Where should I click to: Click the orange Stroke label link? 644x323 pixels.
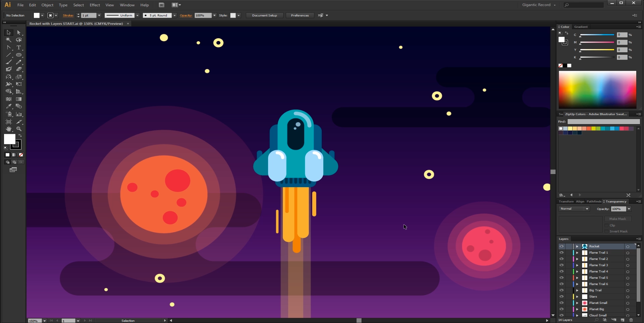pyautogui.click(x=68, y=15)
